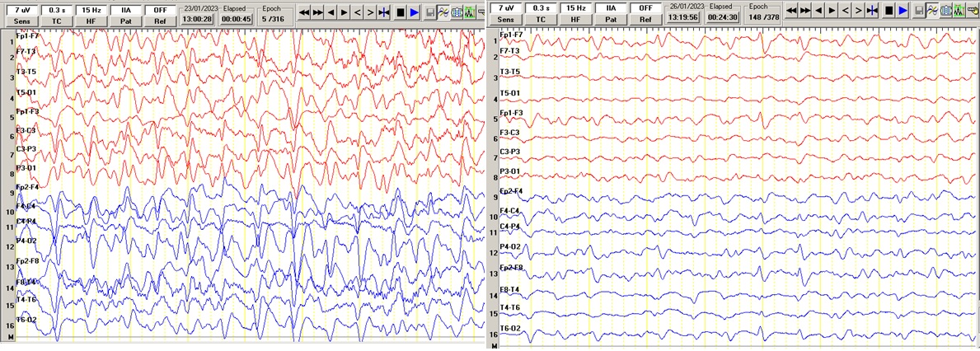Start blue play arrow in the right panel

coord(903,12)
